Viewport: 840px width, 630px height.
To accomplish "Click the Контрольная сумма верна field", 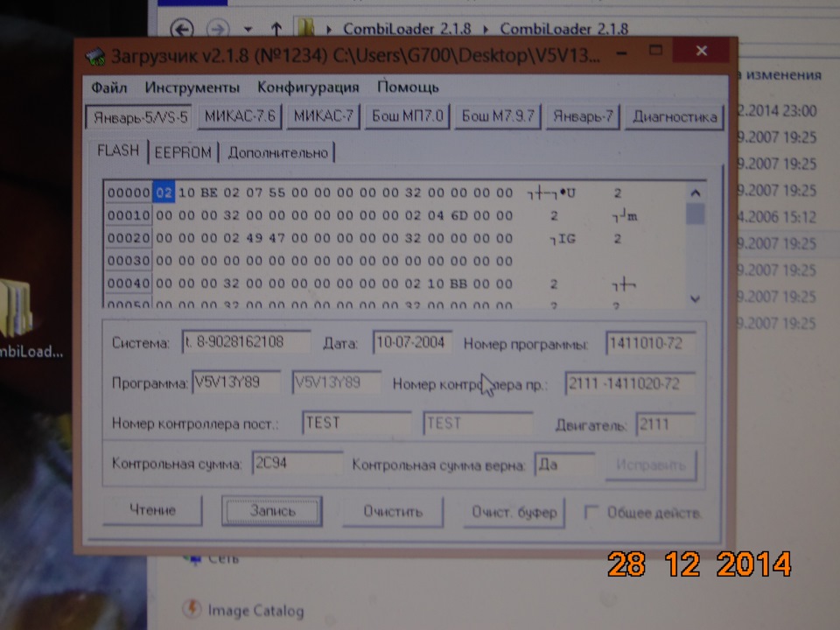I will (x=564, y=465).
